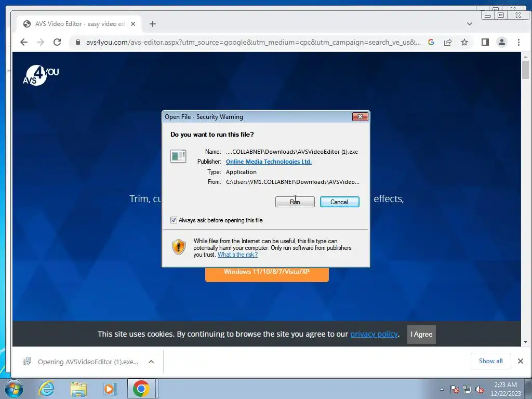
Task: Click Show all downloads
Action: tap(490, 361)
